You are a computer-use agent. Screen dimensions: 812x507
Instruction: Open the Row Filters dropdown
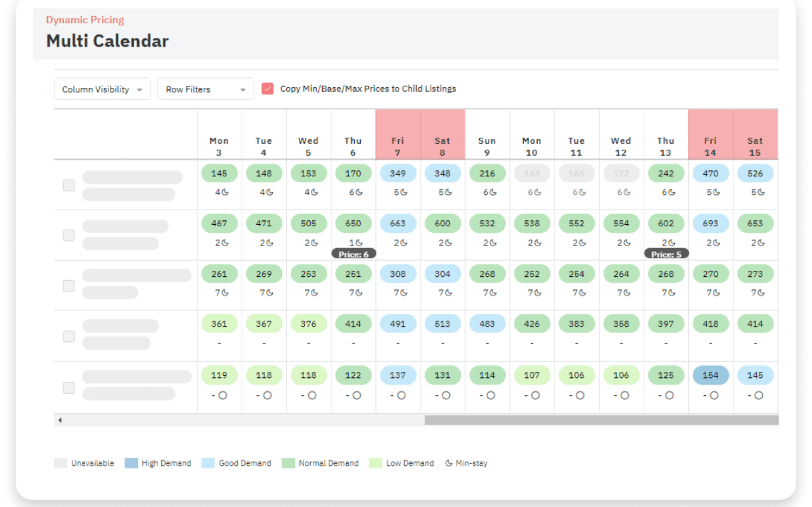click(206, 89)
